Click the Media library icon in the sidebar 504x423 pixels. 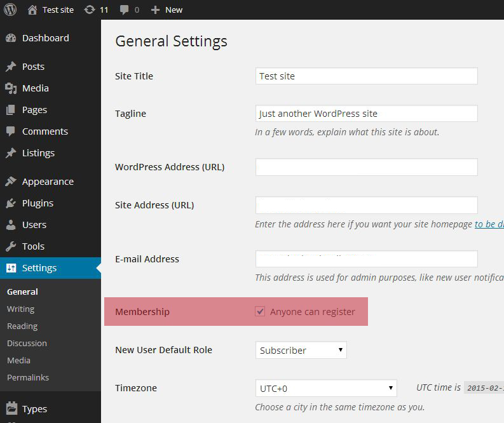11,88
